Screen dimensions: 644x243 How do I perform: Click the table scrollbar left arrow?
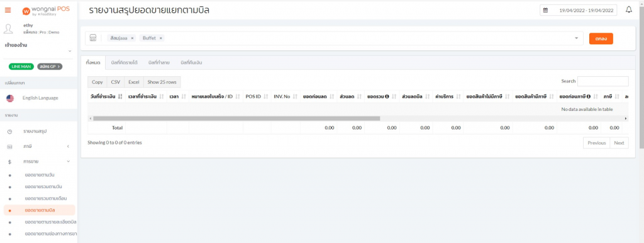coord(90,118)
